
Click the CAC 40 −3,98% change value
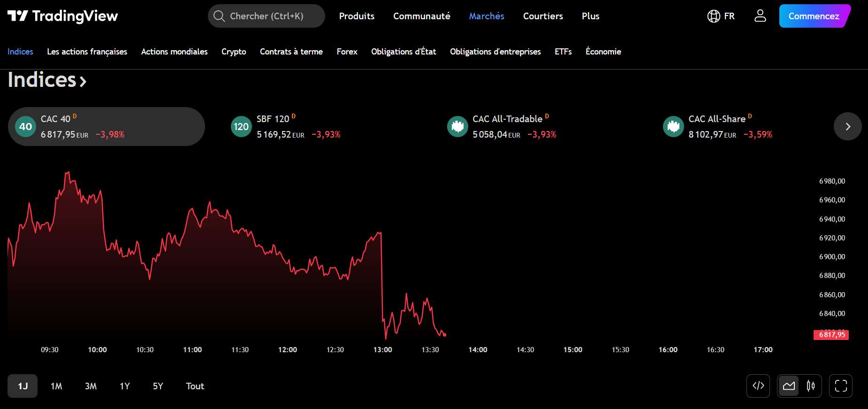110,135
